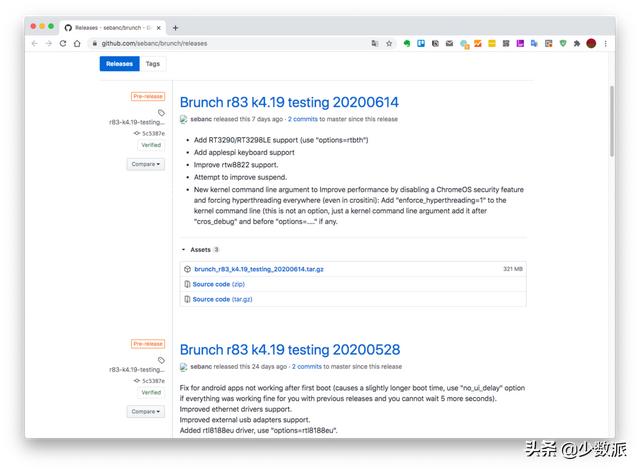Image resolution: width=640 pixels, height=471 pixels.
Task: Click the "Improve rtw8822 support." bullet
Action: pyautogui.click(x=236, y=164)
